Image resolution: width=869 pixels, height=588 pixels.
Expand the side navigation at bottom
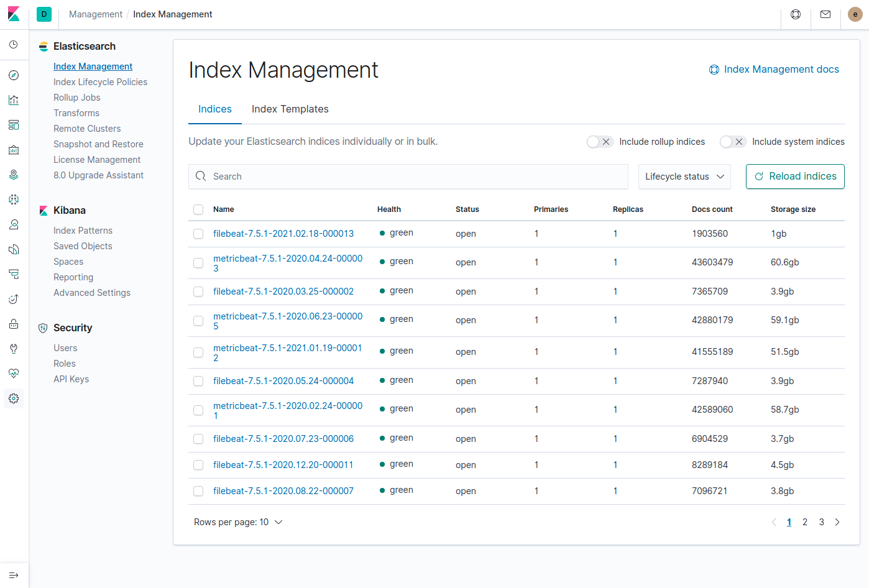pyautogui.click(x=14, y=576)
